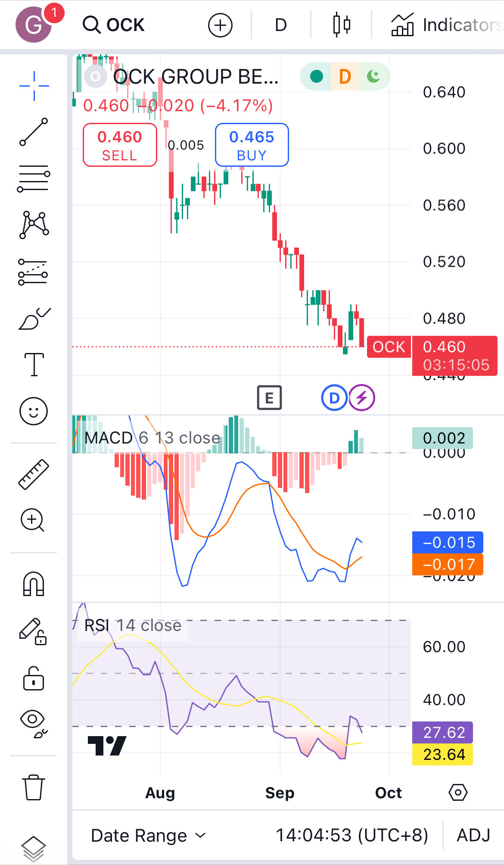This screenshot has height=865, width=504.
Task: Tap the blue MACD value −0.015
Action: [448, 542]
